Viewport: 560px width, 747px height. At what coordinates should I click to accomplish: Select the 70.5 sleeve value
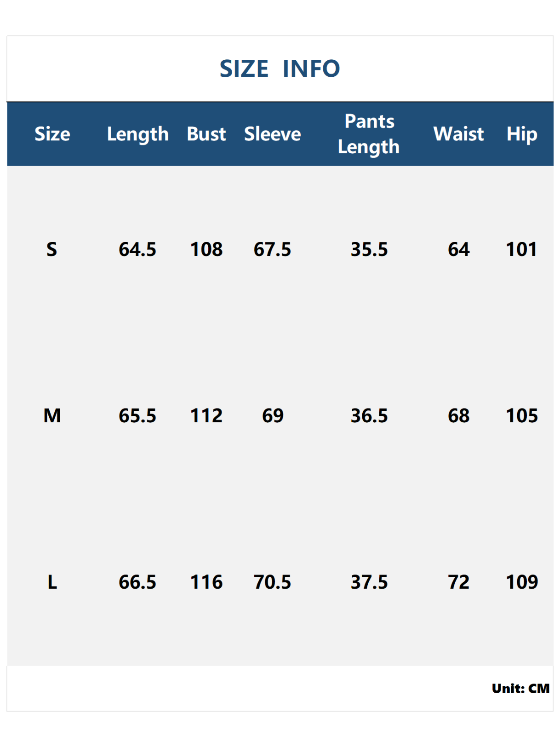coord(272,582)
